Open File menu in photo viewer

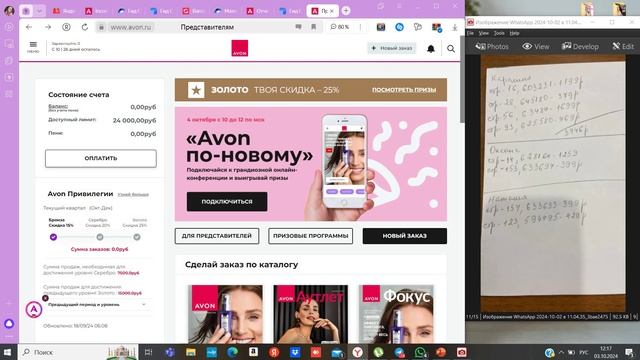coord(470,33)
